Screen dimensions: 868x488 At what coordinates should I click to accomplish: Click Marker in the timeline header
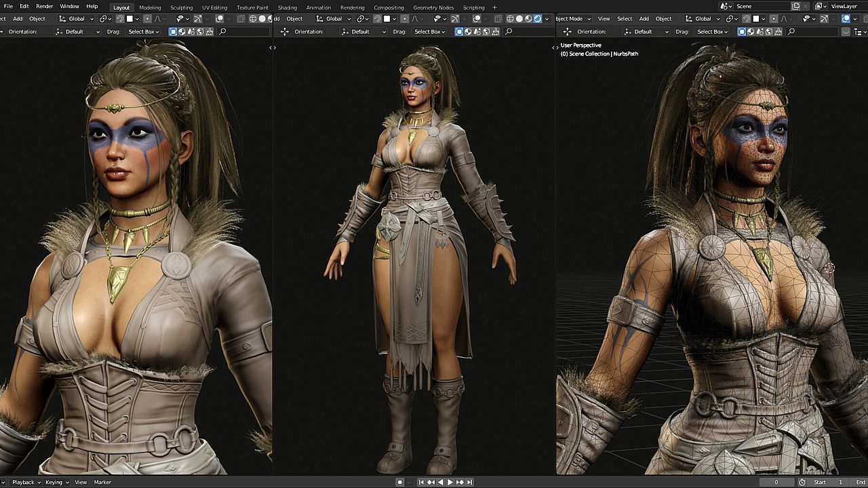(102, 482)
